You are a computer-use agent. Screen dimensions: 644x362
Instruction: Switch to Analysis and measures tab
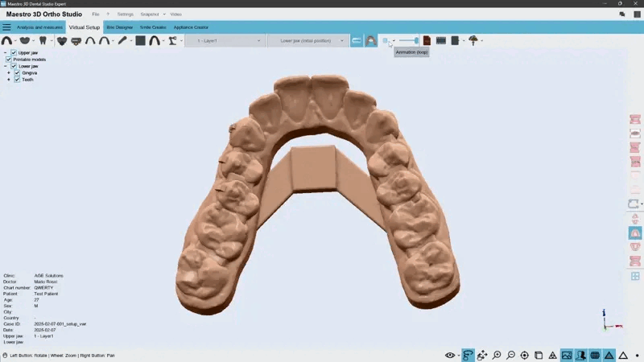tap(39, 27)
